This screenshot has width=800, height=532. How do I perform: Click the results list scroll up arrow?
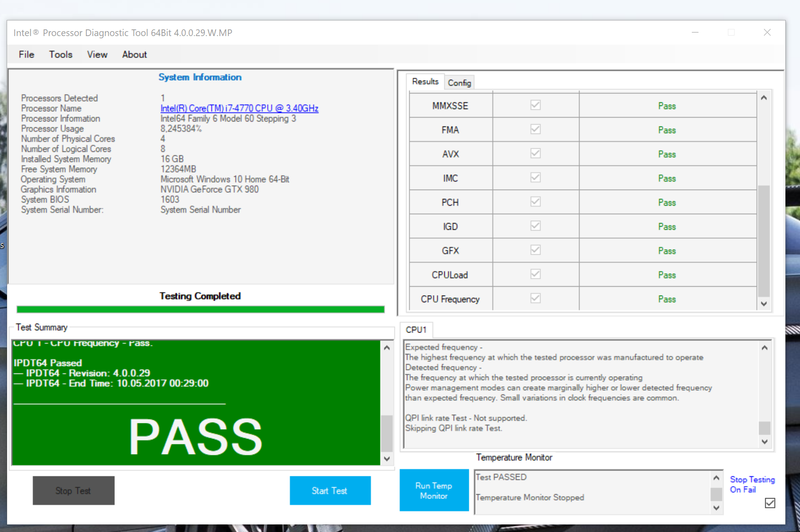click(764, 97)
